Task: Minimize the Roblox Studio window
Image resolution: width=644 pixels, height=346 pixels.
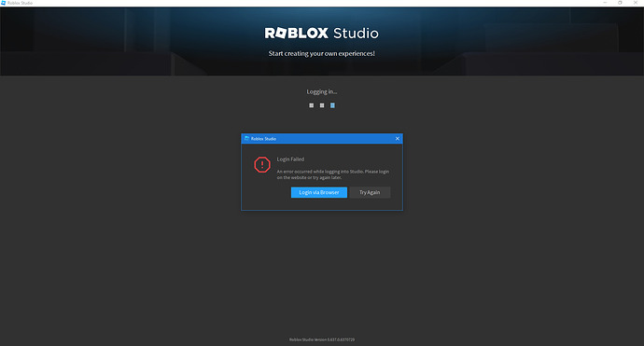Action: (605, 3)
